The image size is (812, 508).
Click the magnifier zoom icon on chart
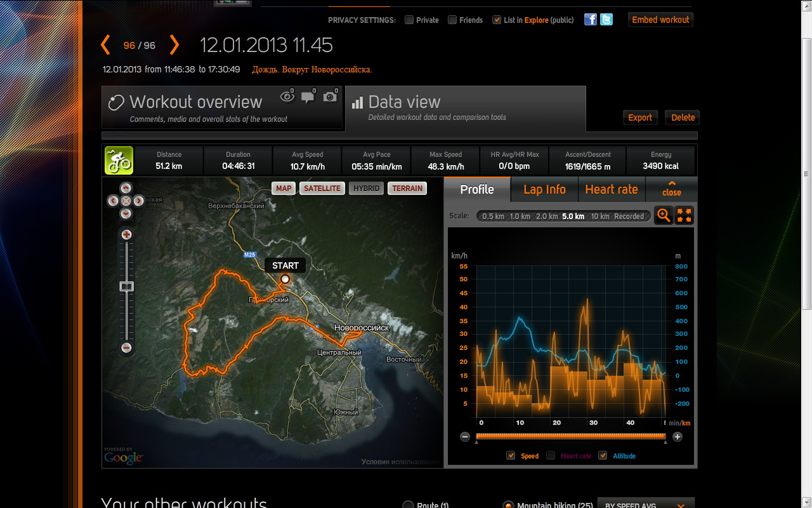coord(664,216)
